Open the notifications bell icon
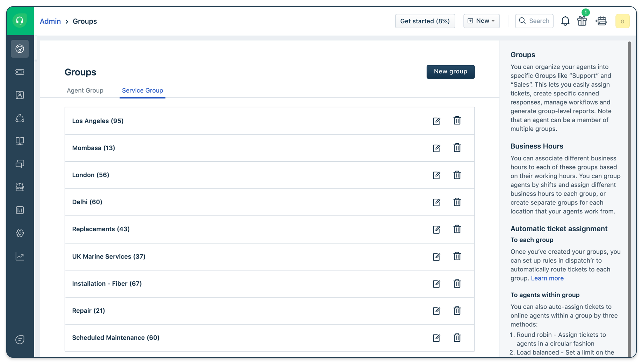Viewport: 643px width, 364px height. click(565, 21)
